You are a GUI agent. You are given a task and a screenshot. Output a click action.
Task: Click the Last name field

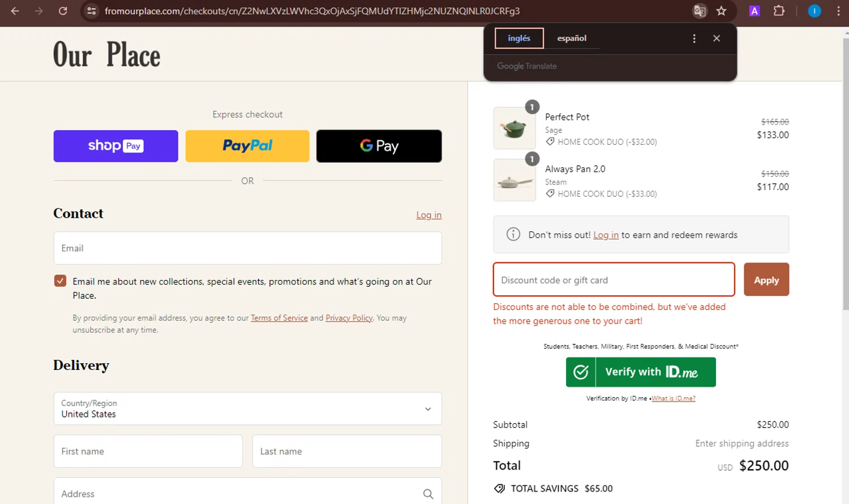click(347, 451)
